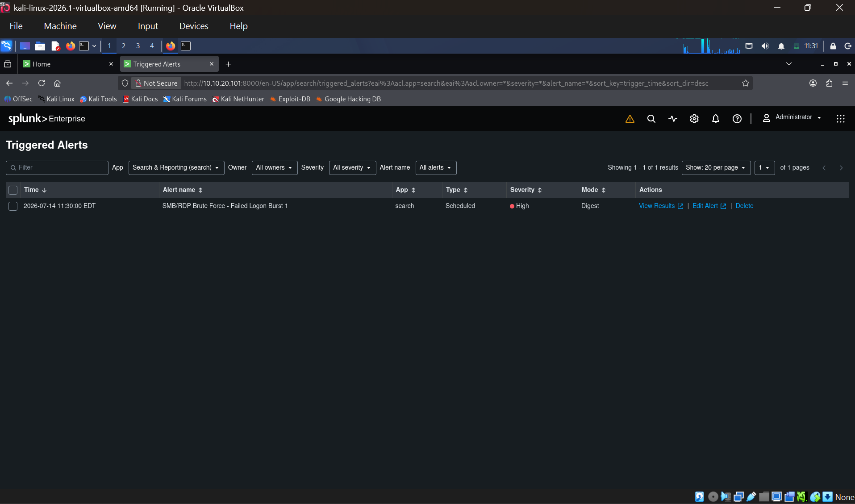855x504 pixels.
Task: Open the Splunk apps grid icon
Action: [840, 119]
